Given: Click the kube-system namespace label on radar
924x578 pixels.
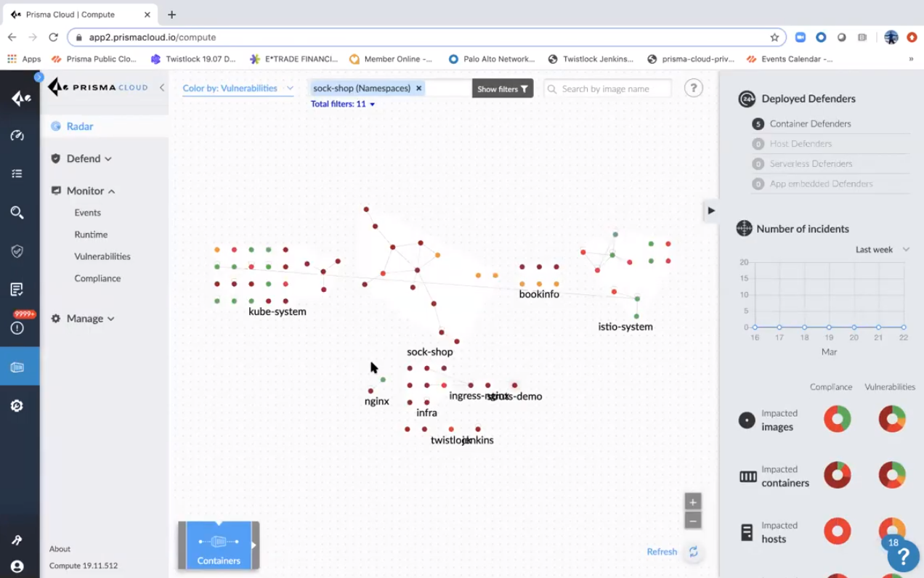Looking at the screenshot, I should click(x=277, y=312).
